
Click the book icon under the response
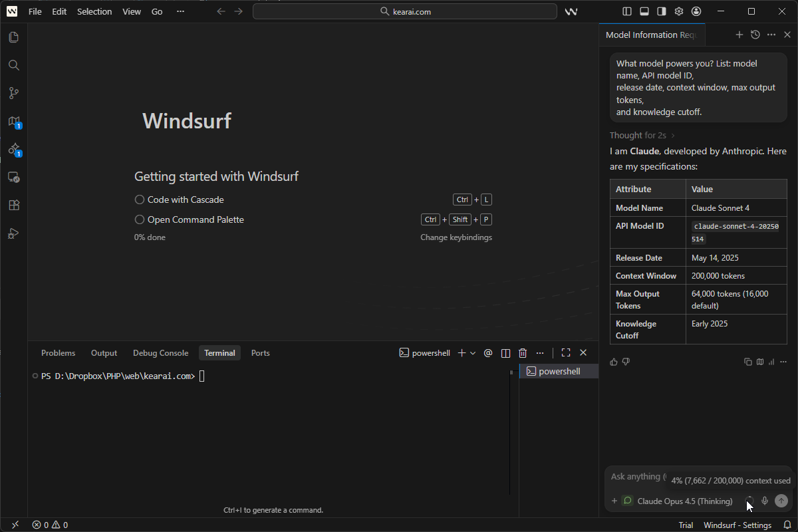click(x=760, y=362)
